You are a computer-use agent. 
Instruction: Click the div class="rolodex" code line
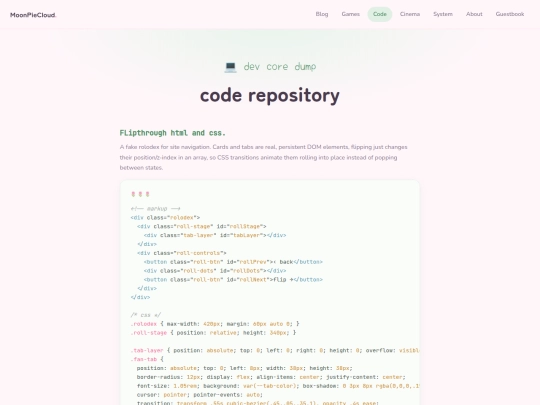click(165, 217)
